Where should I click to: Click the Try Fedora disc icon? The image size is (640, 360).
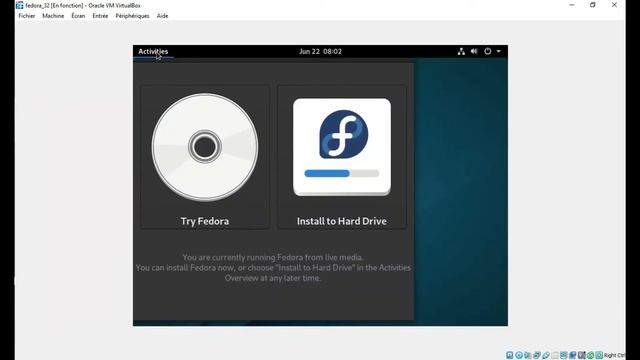point(205,147)
